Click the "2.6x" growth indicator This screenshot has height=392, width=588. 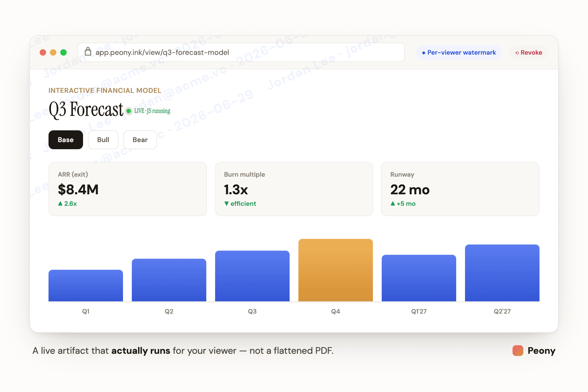click(x=68, y=204)
